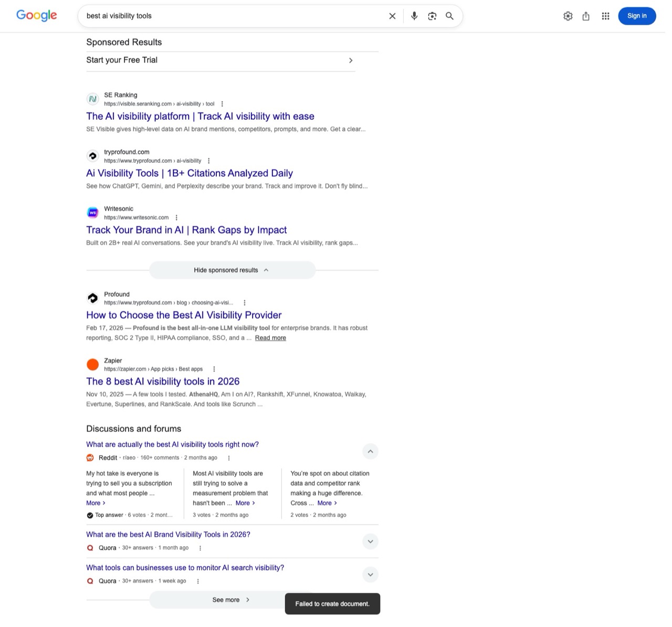672x627 pixels.
Task: Click More under 'You're spot on' answer
Action: click(x=327, y=503)
